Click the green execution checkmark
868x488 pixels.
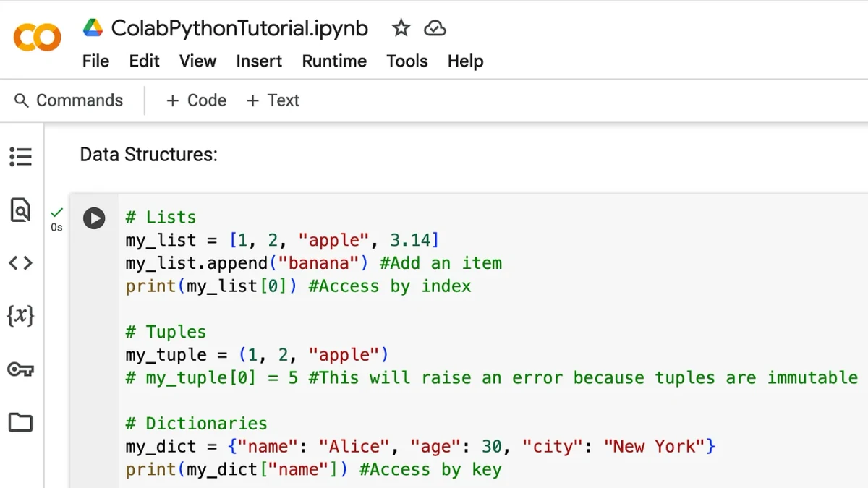tap(56, 213)
